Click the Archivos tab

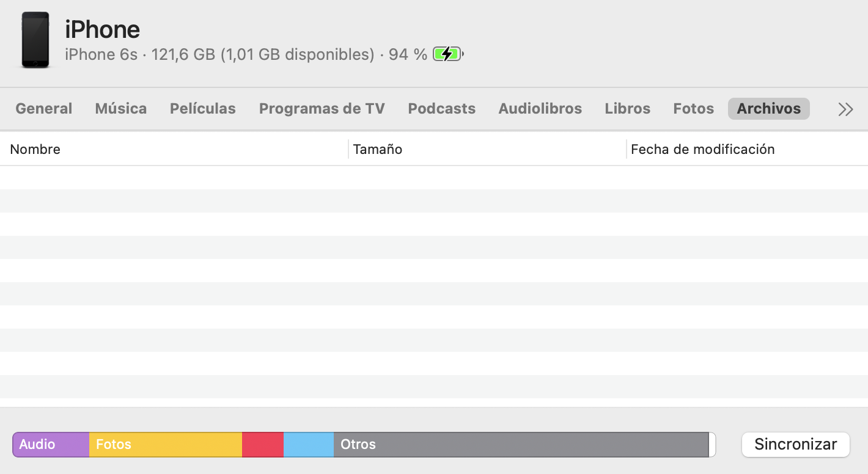(x=769, y=109)
